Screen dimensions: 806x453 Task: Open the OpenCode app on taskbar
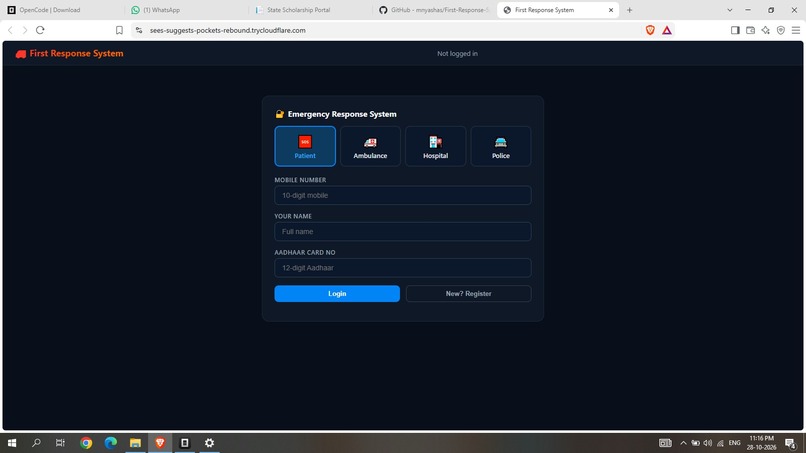tap(185, 443)
